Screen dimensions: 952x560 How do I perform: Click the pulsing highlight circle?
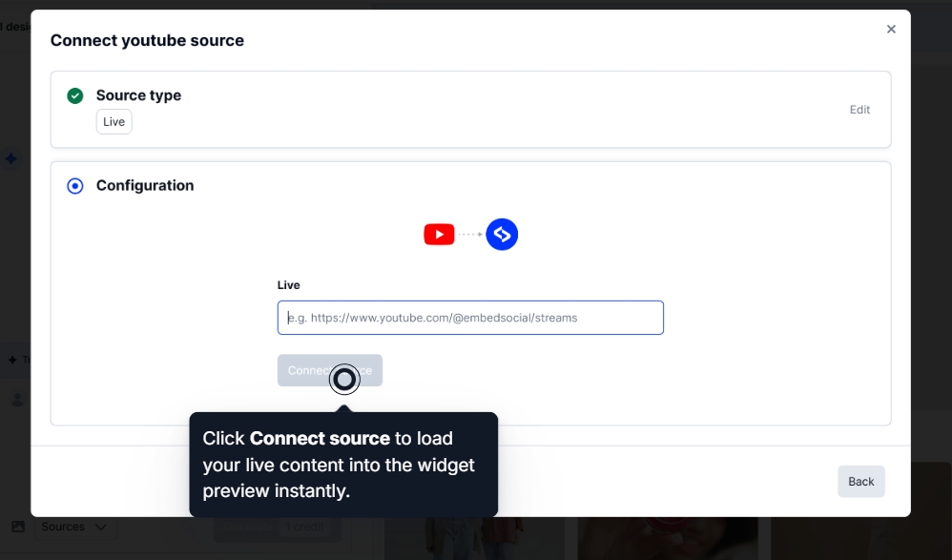pos(344,379)
